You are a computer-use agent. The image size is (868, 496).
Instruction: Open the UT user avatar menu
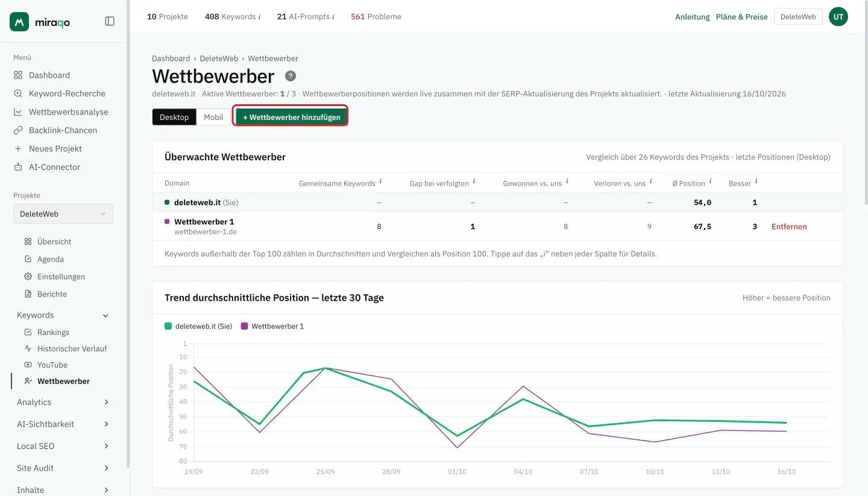point(838,17)
